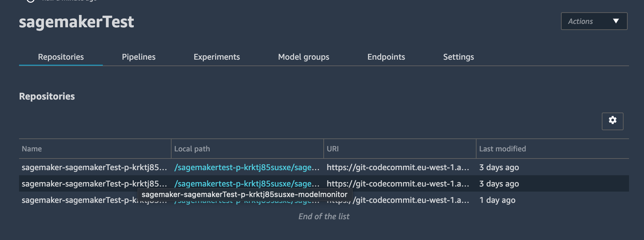Select the Model groups tab
The image size is (644, 240).
(304, 57)
